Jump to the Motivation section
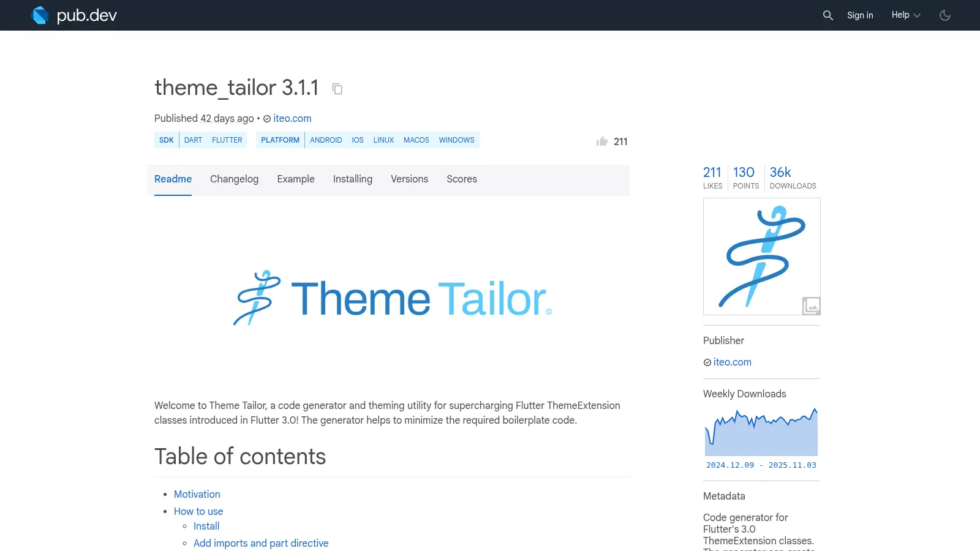 (197, 494)
